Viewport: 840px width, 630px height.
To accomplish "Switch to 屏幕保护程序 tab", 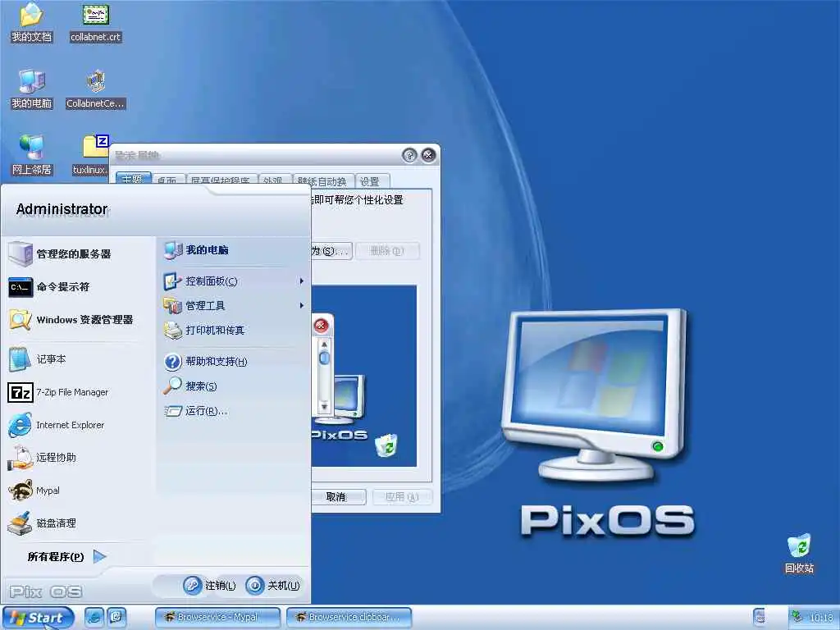I will [221, 180].
